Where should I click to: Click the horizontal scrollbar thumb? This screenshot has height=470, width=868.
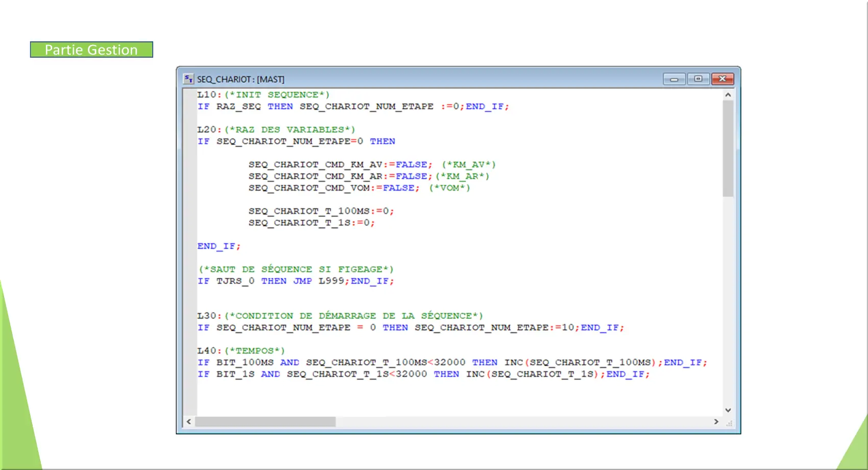click(266, 421)
